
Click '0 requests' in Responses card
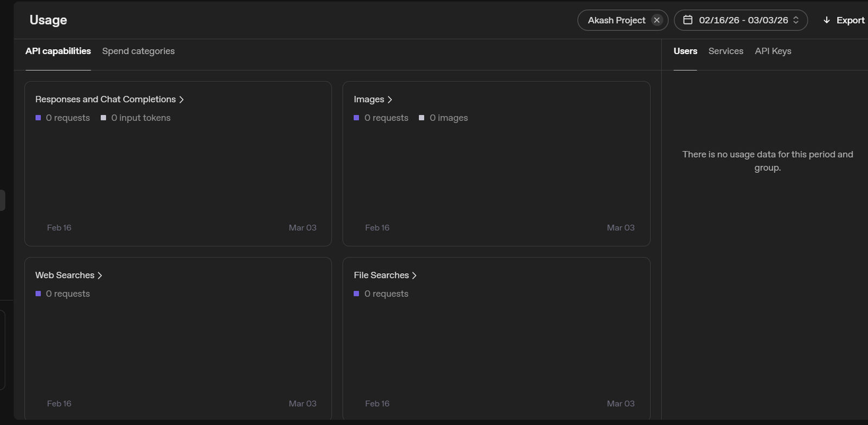click(68, 118)
